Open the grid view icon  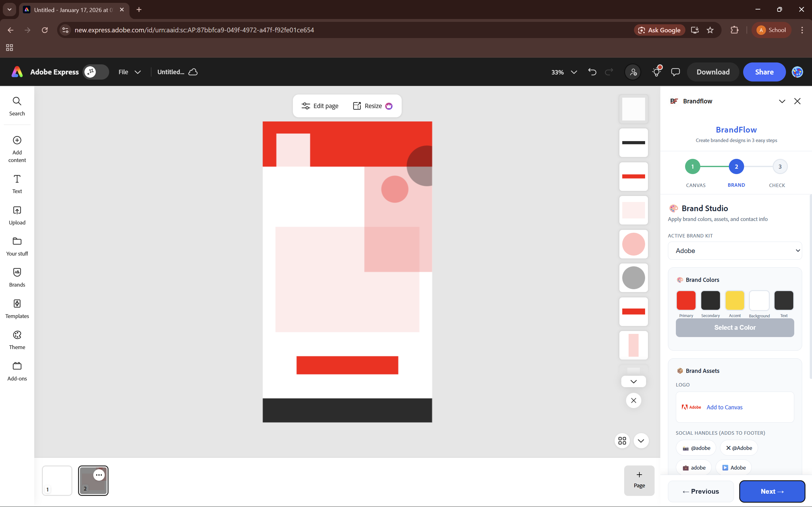point(622,441)
